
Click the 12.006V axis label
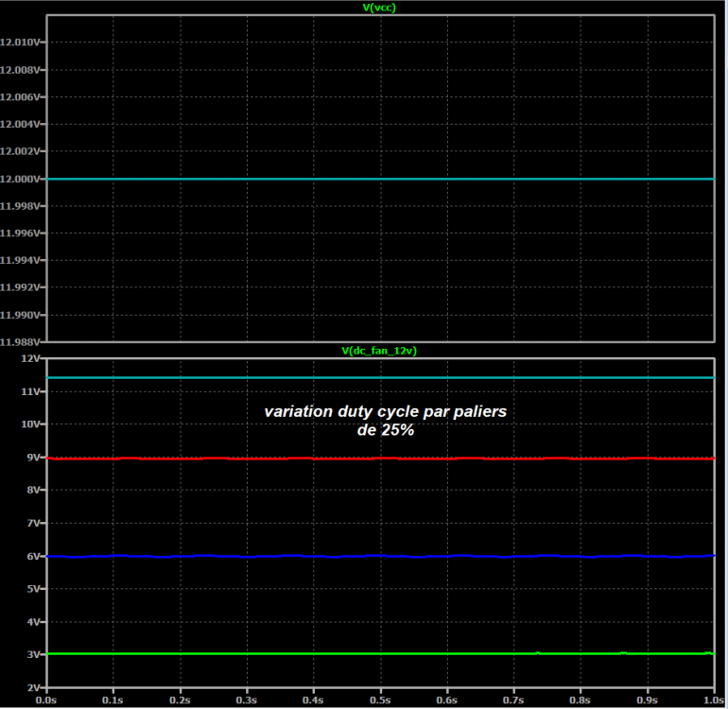pyautogui.click(x=20, y=97)
